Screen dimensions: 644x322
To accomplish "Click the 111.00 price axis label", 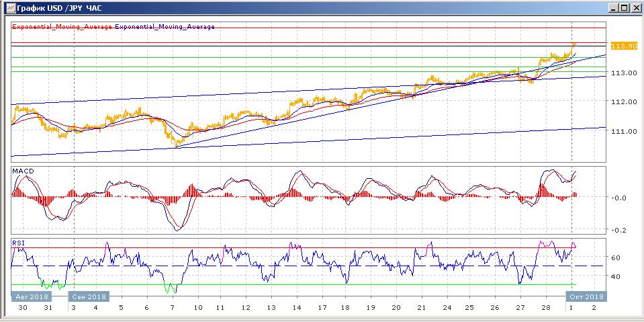I will tap(625, 131).
